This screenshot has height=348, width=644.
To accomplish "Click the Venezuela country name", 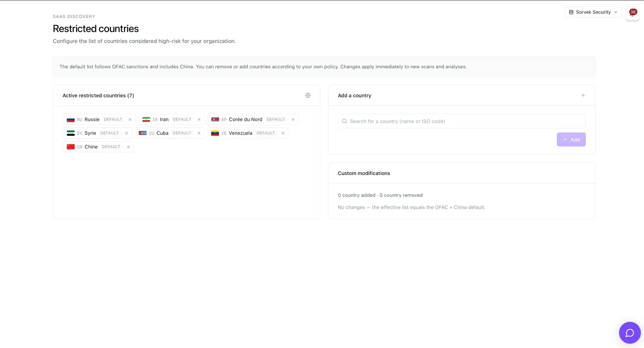I will click(x=241, y=133).
